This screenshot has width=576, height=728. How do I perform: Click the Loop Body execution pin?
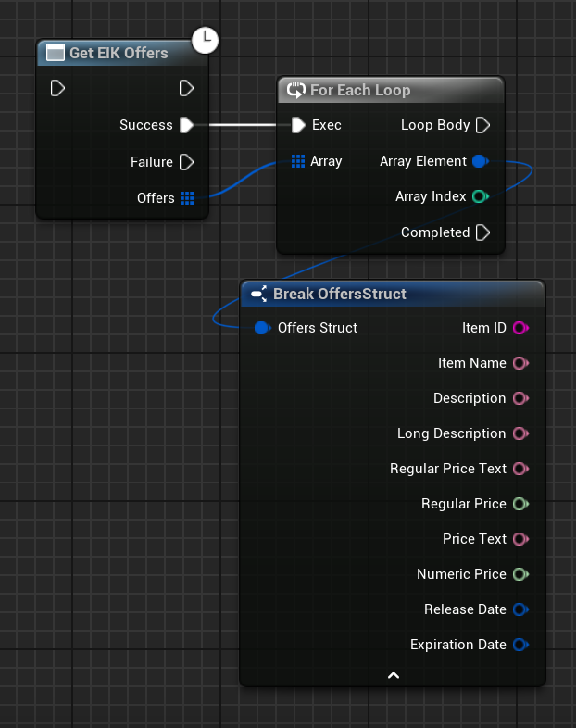tap(482, 125)
